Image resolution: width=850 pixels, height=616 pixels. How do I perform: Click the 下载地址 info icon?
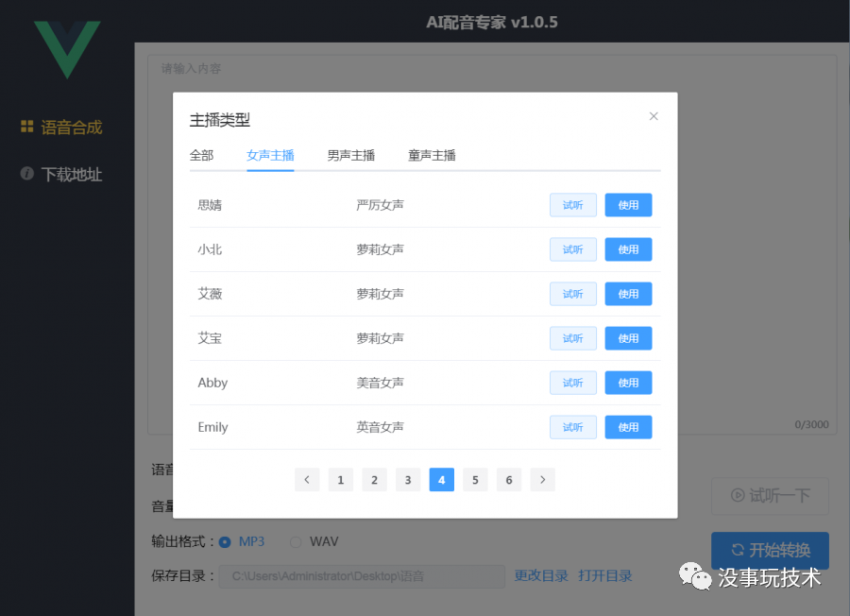26,174
